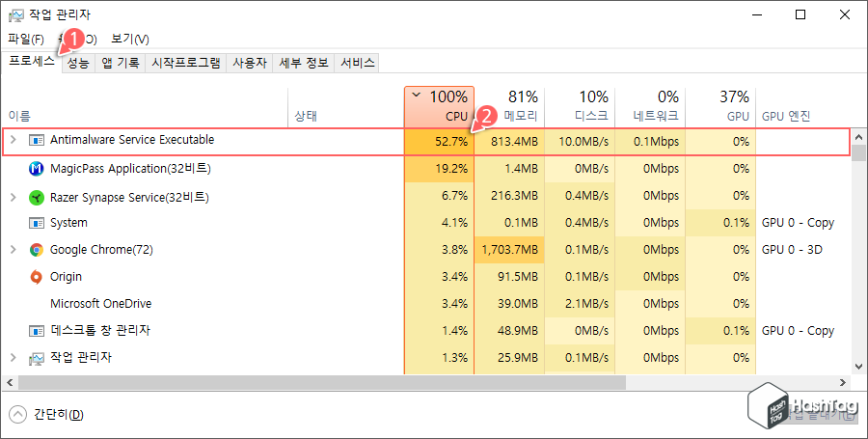Expand the Antimalware Service Executable row
Screen dimensions: 868x439
click(14, 141)
